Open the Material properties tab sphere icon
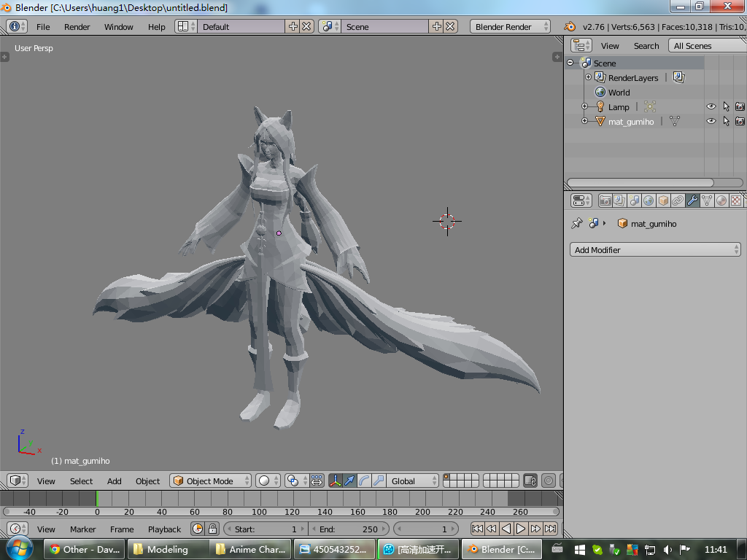 721,201
